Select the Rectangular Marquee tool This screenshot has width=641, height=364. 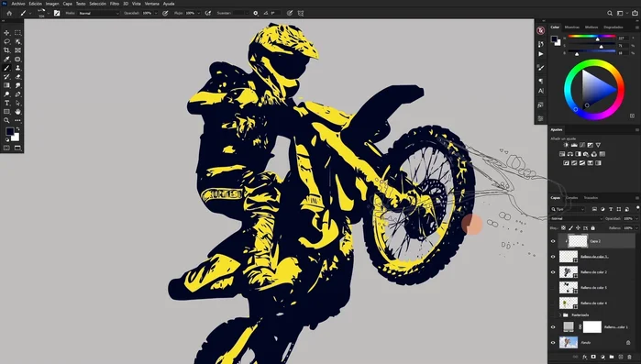17,33
